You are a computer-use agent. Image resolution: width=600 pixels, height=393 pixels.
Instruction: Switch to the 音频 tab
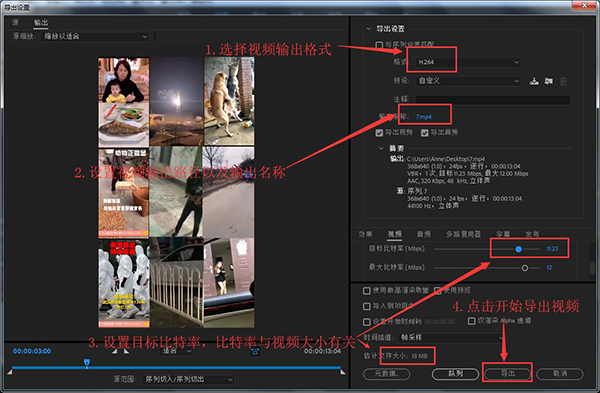click(x=424, y=234)
